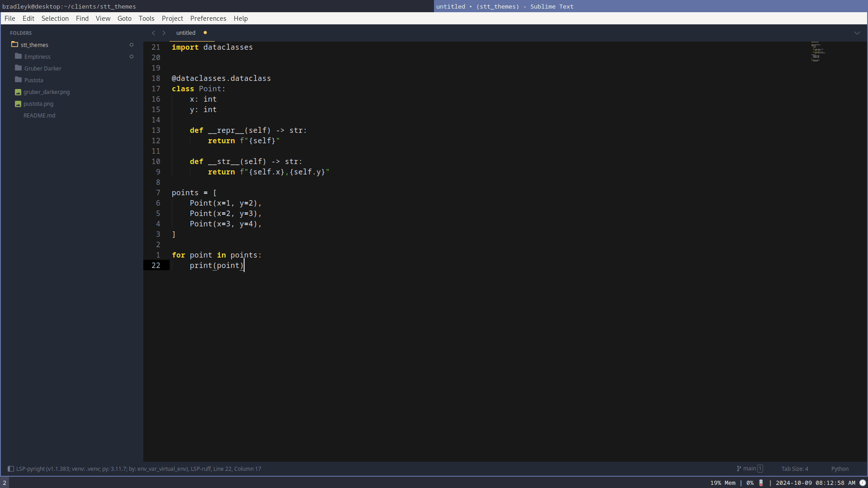The image size is (868, 488).
Task: Toggle the sidebar using status bar icon
Action: pos(11,469)
